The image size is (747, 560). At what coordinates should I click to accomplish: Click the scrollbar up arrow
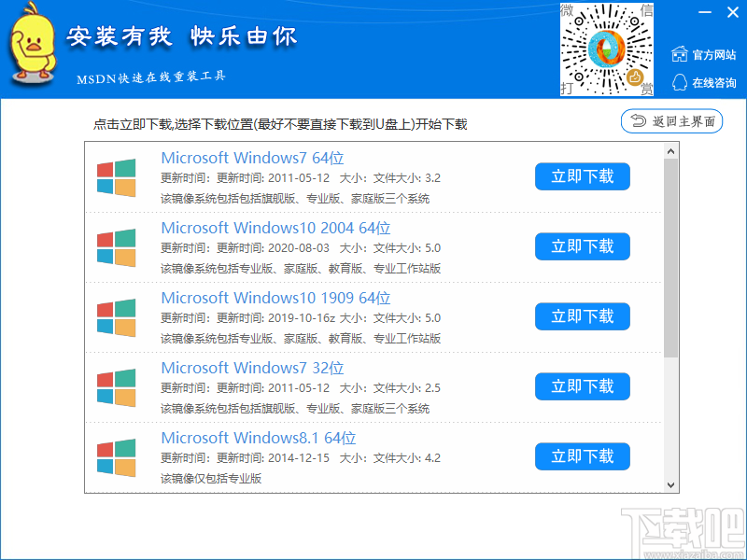tap(670, 150)
